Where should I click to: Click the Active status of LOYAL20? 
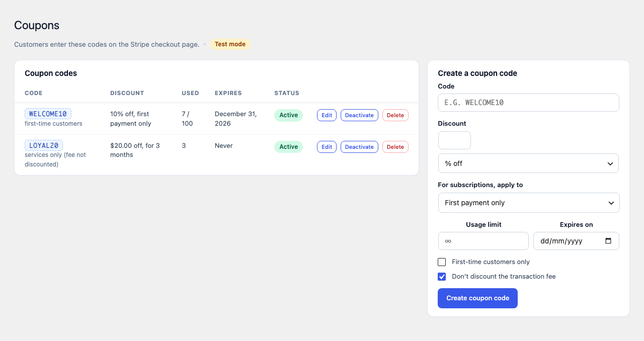pos(289,147)
